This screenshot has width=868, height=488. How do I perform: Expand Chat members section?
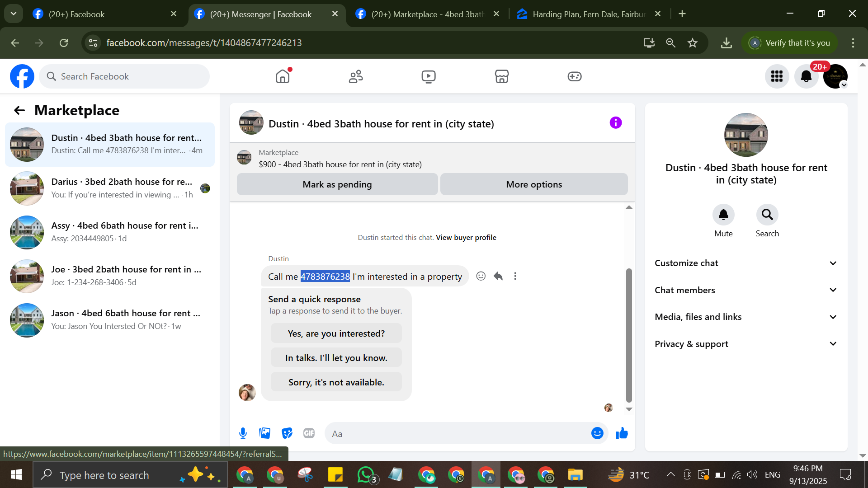click(746, 290)
